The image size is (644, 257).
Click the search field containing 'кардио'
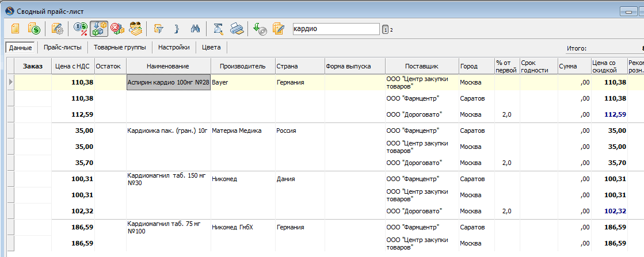tap(336, 29)
